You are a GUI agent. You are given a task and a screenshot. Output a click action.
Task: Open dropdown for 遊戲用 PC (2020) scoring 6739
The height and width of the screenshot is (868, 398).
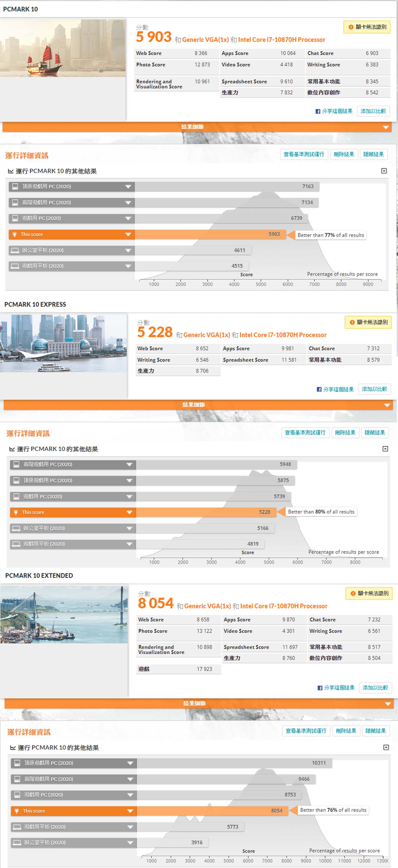tap(128, 218)
